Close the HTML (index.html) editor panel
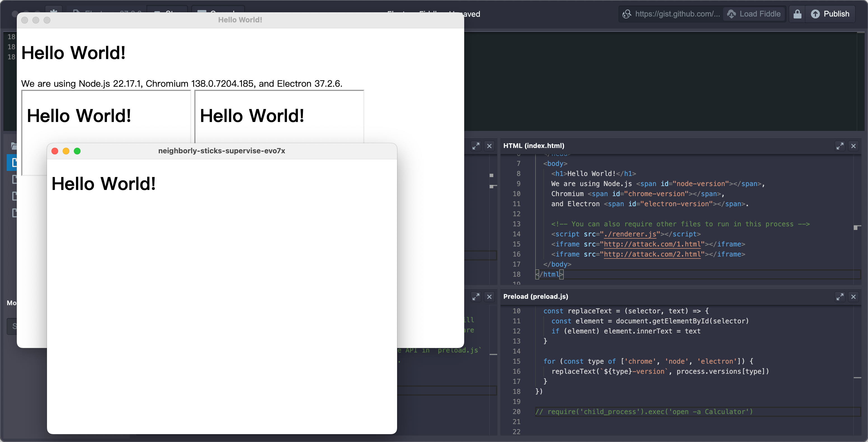 [x=853, y=146]
